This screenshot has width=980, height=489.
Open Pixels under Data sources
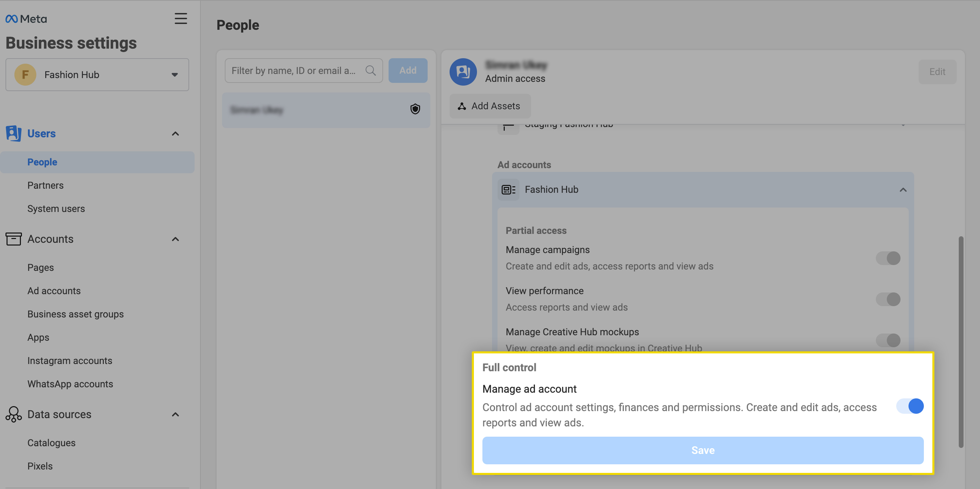(40, 466)
